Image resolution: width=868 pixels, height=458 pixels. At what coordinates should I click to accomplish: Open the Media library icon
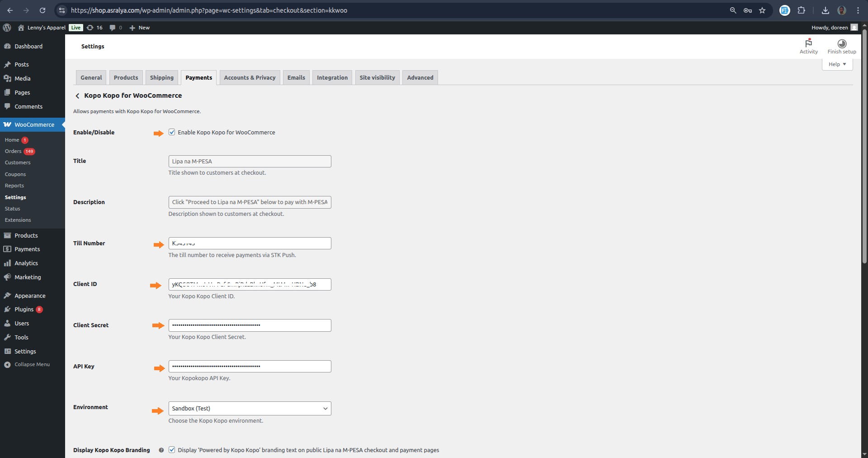(x=7, y=78)
